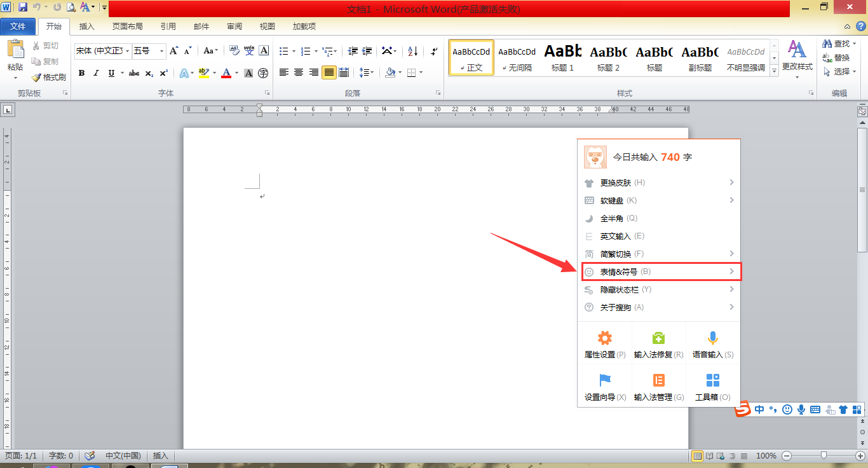Click the Show/Hide paragraph marks icon
This screenshot has width=868, height=468.
pyautogui.click(x=435, y=51)
